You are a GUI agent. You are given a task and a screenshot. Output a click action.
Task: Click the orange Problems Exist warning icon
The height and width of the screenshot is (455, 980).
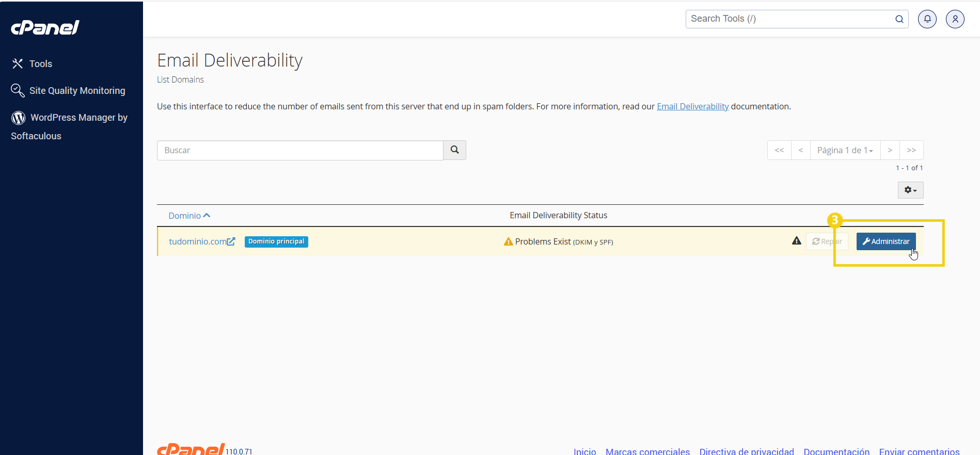[508, 241]
